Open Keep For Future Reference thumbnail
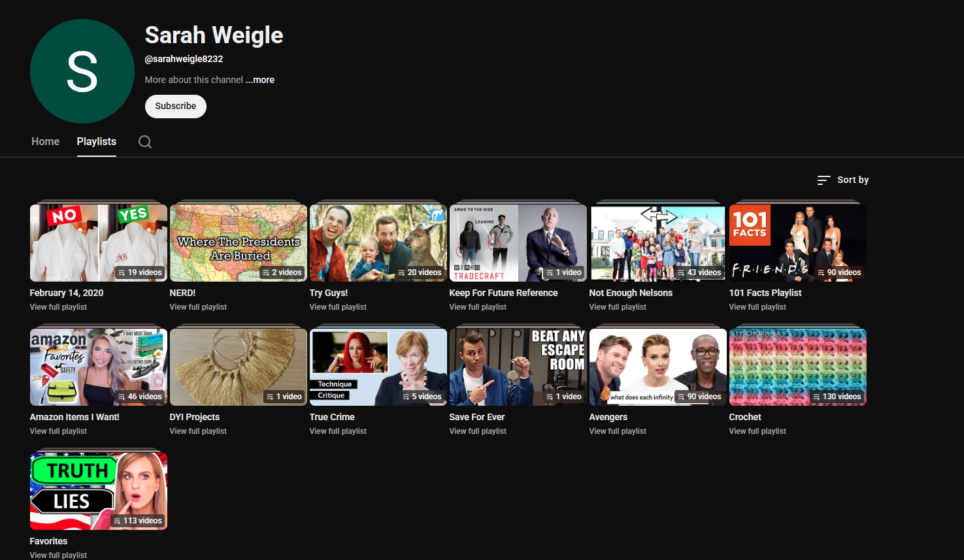This screenshot has width=964, height=560. coord(518,243)
